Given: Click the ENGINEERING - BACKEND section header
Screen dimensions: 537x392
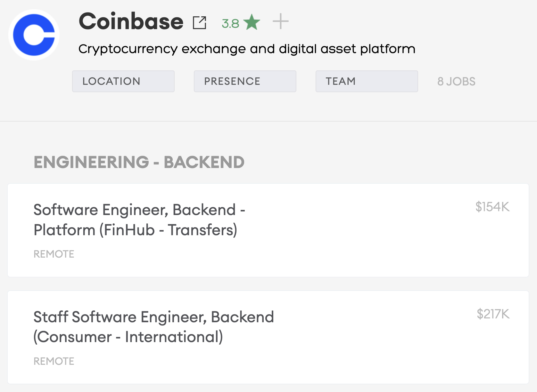Looking at the screenshot, I should point(139,162).
